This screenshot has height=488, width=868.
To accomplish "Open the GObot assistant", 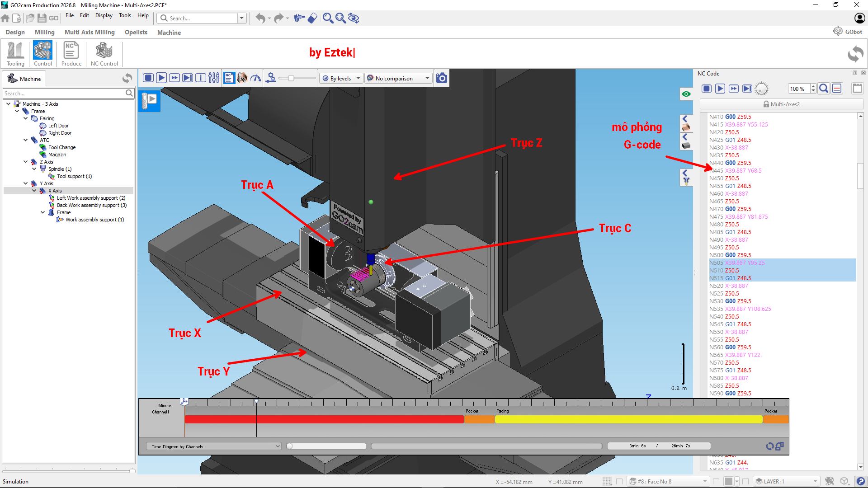I will pyautogui.click(x=848, y=32).
